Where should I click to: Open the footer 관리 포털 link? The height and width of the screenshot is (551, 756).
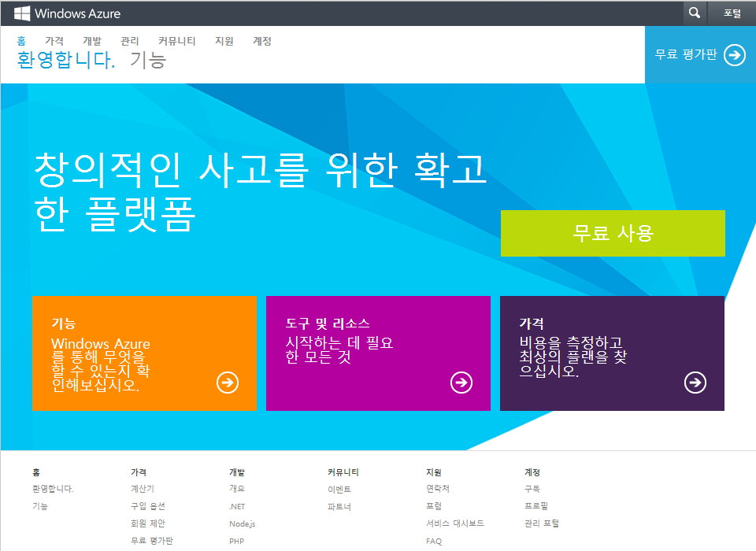[542, 523]
